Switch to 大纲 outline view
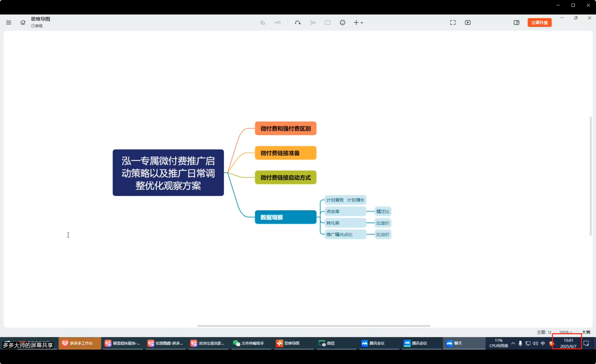Screen dimensions: 596x364 click(586, 332)
